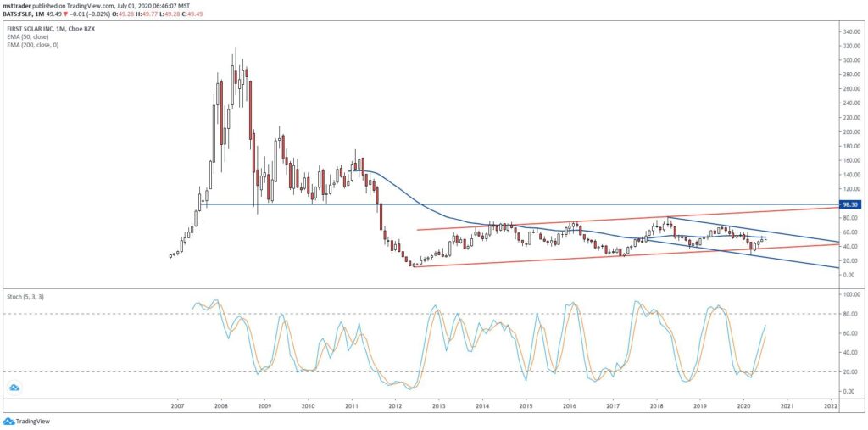Click the 40.00 price axis label
868x430 pixels.
[x=852, y=247]
